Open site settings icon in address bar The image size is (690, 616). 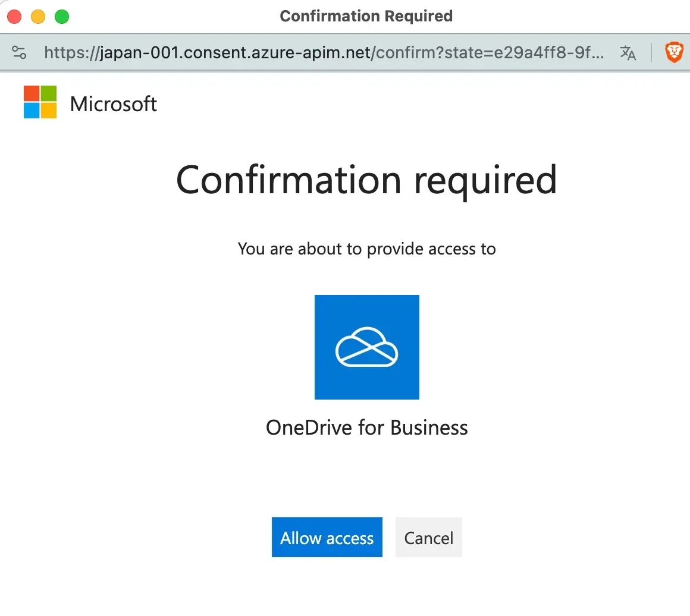[19, 52]
